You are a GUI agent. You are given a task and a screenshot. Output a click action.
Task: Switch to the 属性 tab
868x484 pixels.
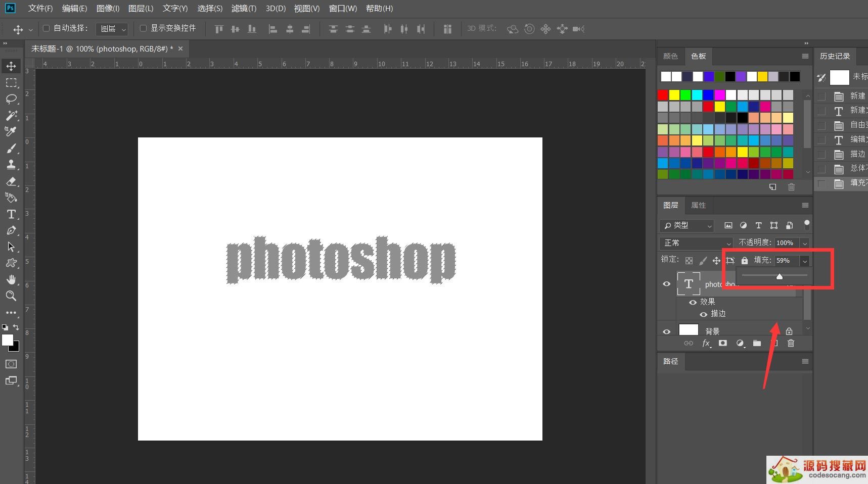coord(698,205)
